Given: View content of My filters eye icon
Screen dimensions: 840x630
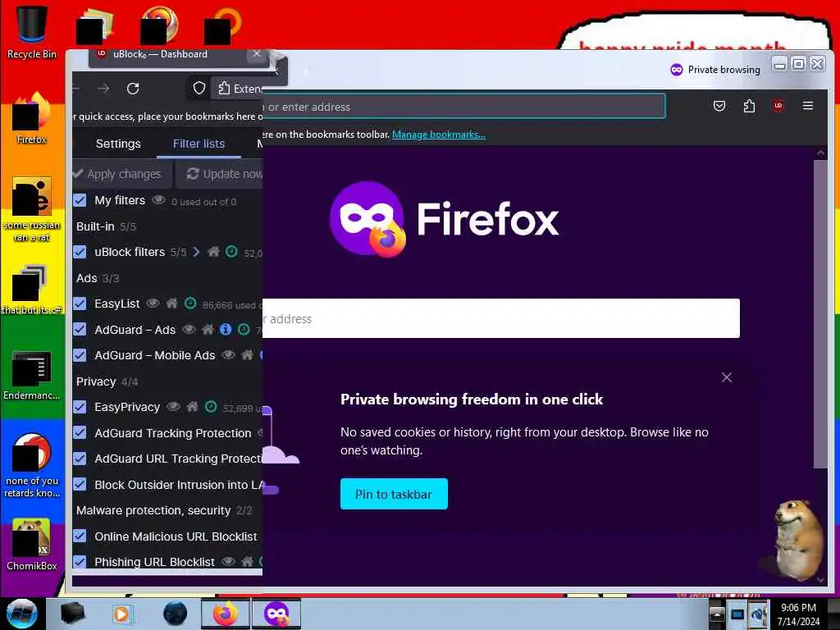Looking at the screenshot, I should point(158,200).
